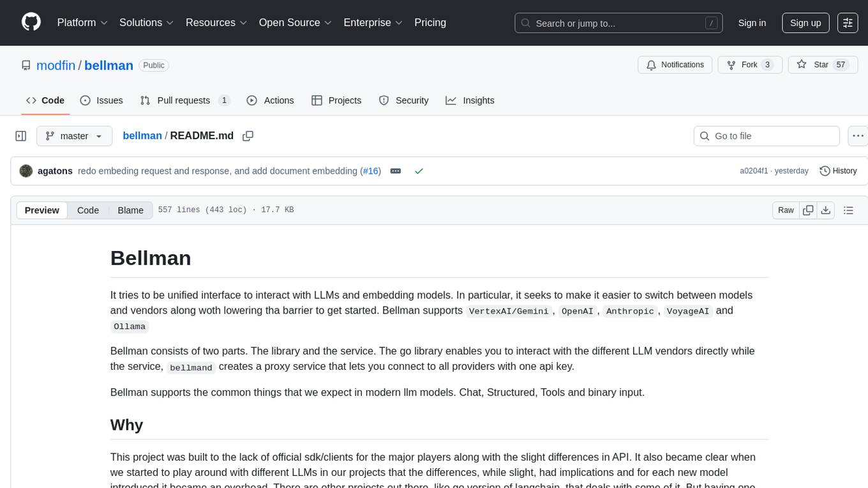Open more file actions ellipsis menu

(x=858, y=136)
